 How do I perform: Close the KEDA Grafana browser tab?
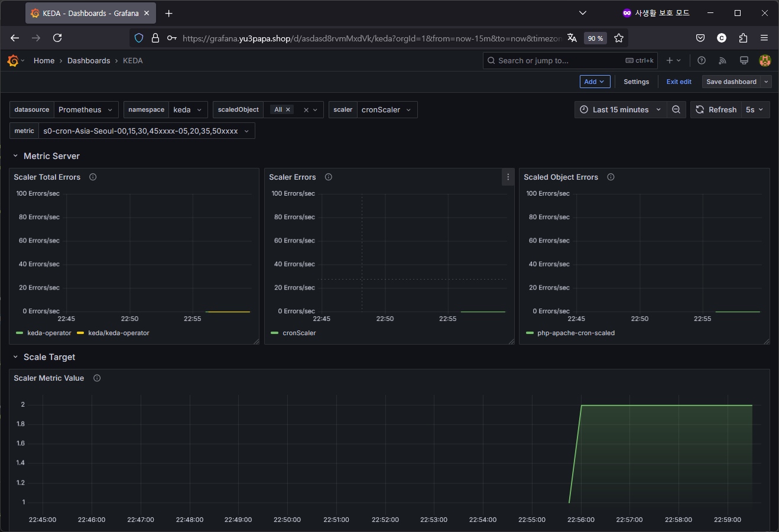(x=147, y=13)
